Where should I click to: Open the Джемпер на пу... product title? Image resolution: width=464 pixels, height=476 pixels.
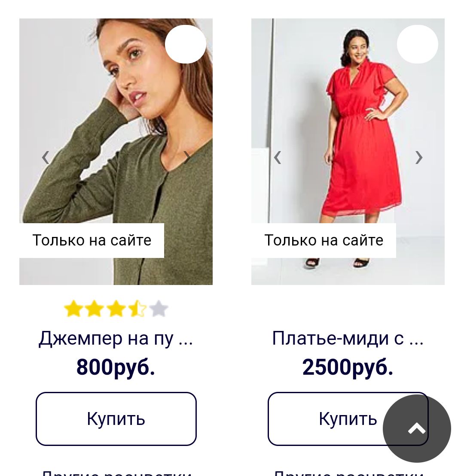116,338
